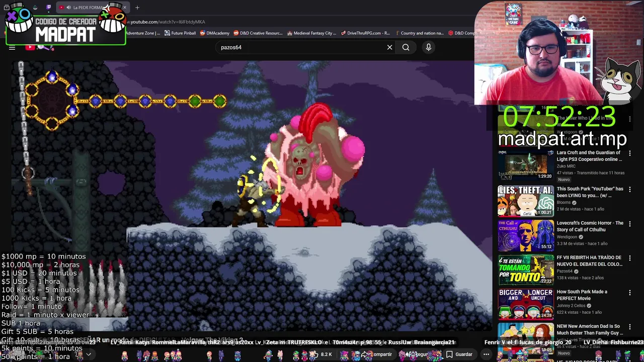Open the YouTube hamburger guide menu
The height and width of the screenshot is (362, 644).
click(x=12, y=47)
